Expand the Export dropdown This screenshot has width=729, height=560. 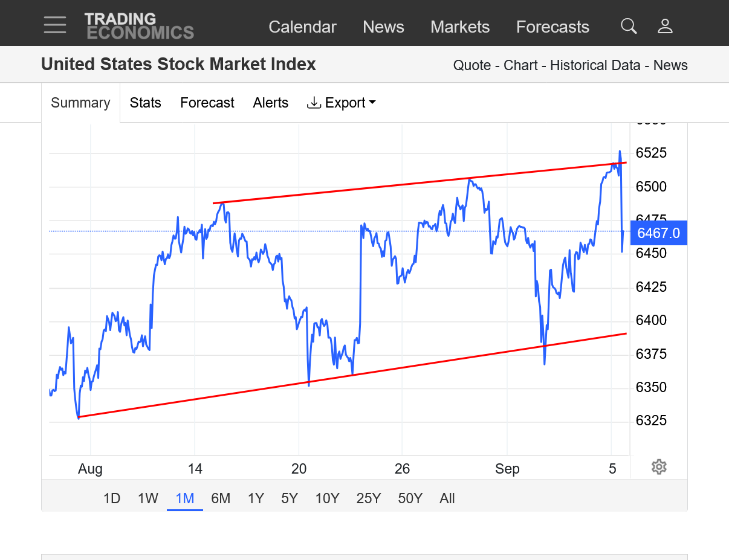342,103
